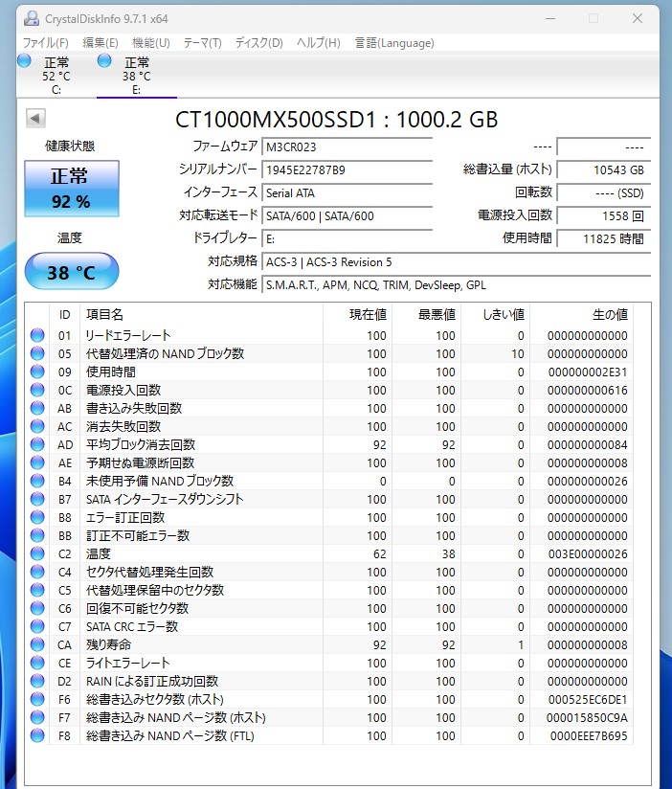Click the ID column header
This screenshot has height=789, width=672.
[65, 314]
